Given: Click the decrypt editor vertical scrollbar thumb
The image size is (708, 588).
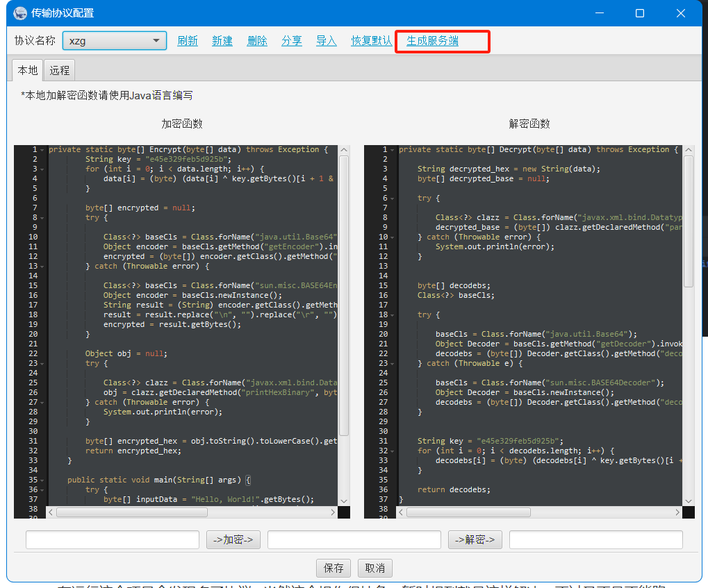Looking at the screenshot, I should (x=688, y=221).
